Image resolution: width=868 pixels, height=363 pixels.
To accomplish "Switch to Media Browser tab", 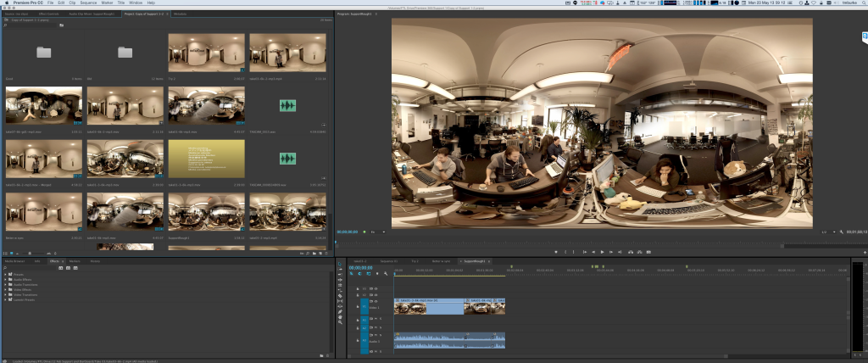I will [15, 261].
